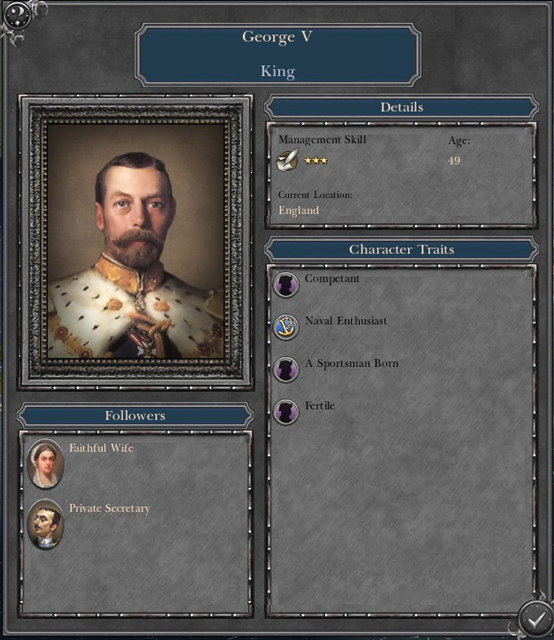This screenshot has height=640, width=554.
Task: Click the Followers panel header
Action: coord(135,416)
